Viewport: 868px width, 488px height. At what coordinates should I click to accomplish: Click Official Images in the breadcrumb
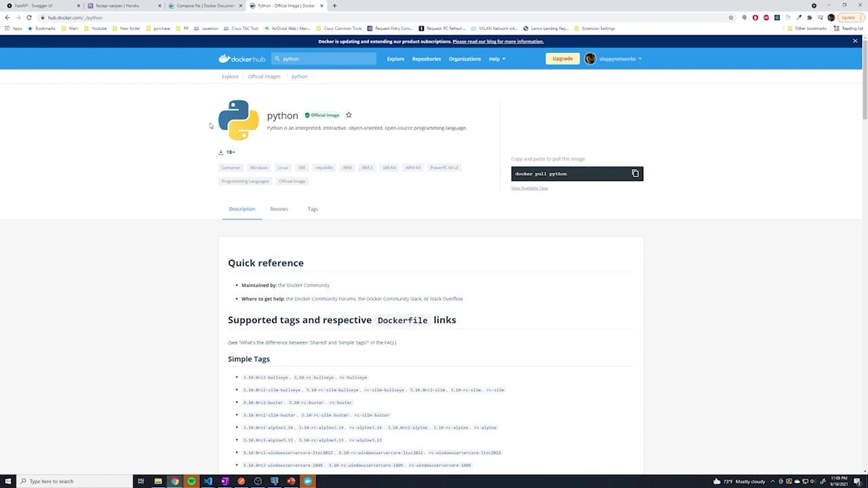264,77
